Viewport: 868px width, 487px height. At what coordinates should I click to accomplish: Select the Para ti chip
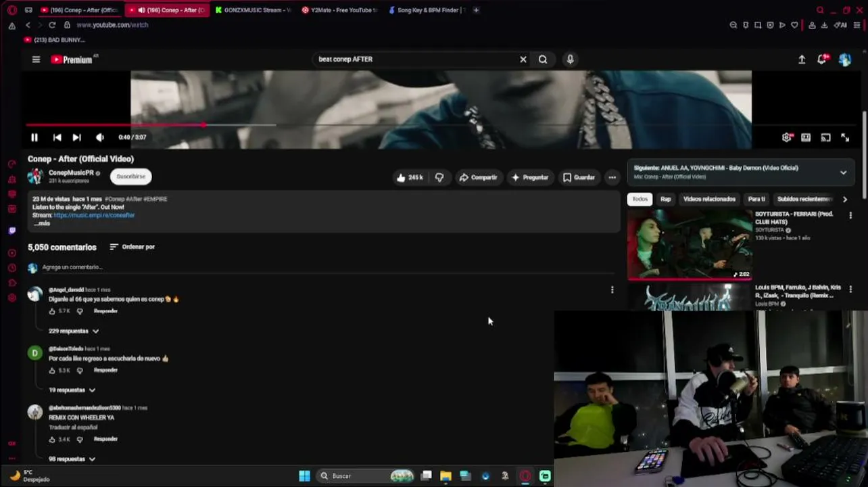[x=756, y=199]
